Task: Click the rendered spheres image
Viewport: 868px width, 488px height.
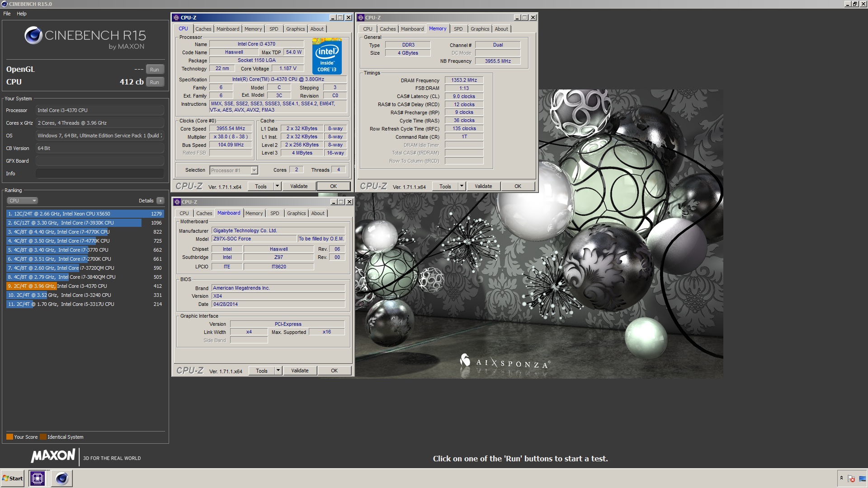Action: [539, 235]
